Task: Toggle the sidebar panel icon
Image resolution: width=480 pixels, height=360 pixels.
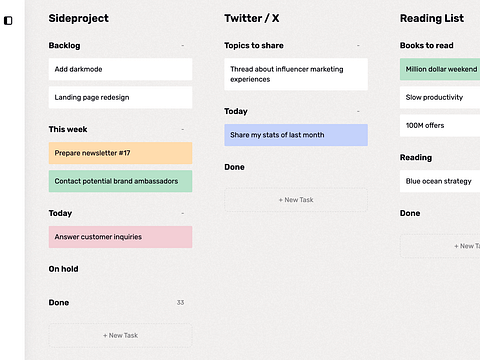Action: point(8,21)
